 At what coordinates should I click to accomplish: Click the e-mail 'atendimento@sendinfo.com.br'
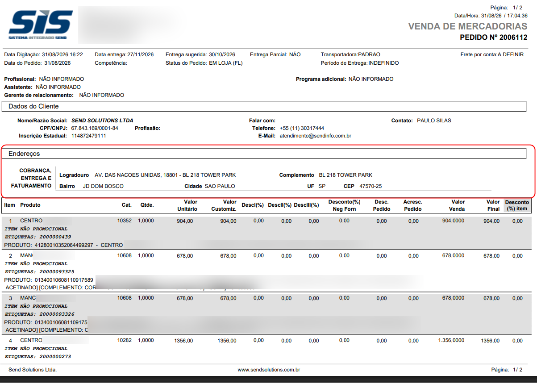pyautogui.click(x=315, y=136)
